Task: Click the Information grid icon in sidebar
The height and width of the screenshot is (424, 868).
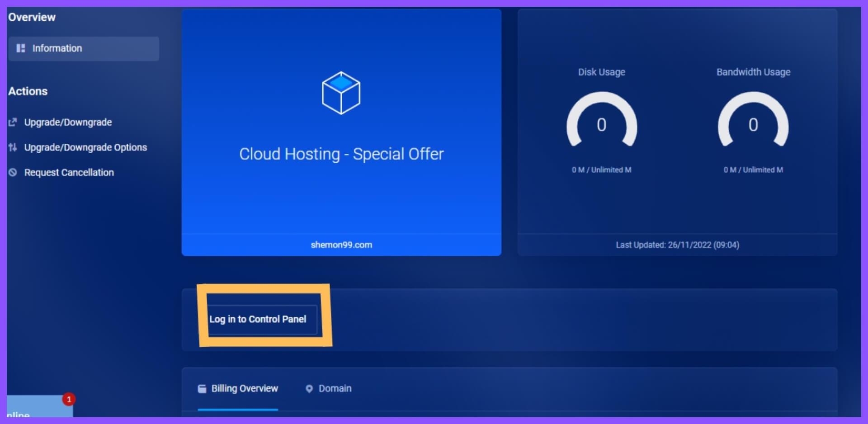Action: (x=21, y=48)
